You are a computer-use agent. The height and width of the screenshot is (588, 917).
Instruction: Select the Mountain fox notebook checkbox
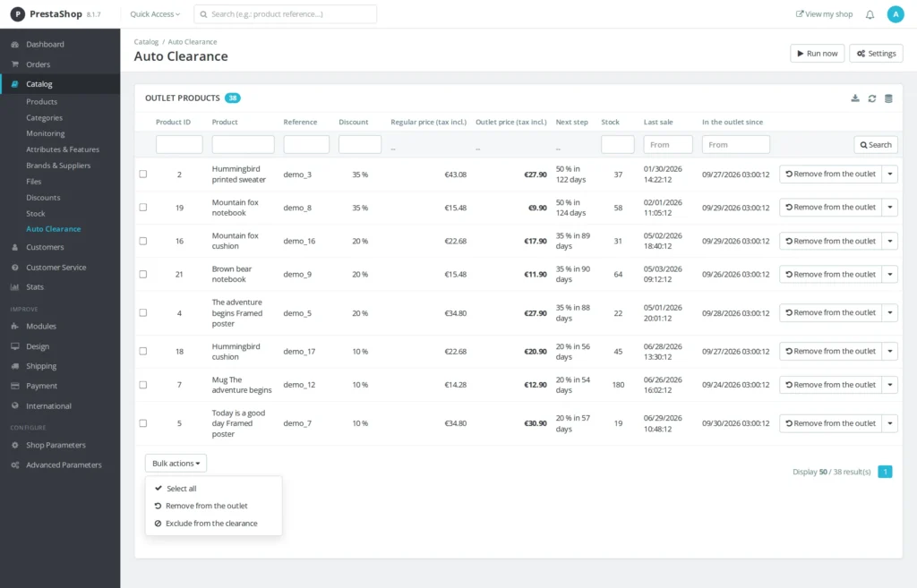[x=143, y=208]
